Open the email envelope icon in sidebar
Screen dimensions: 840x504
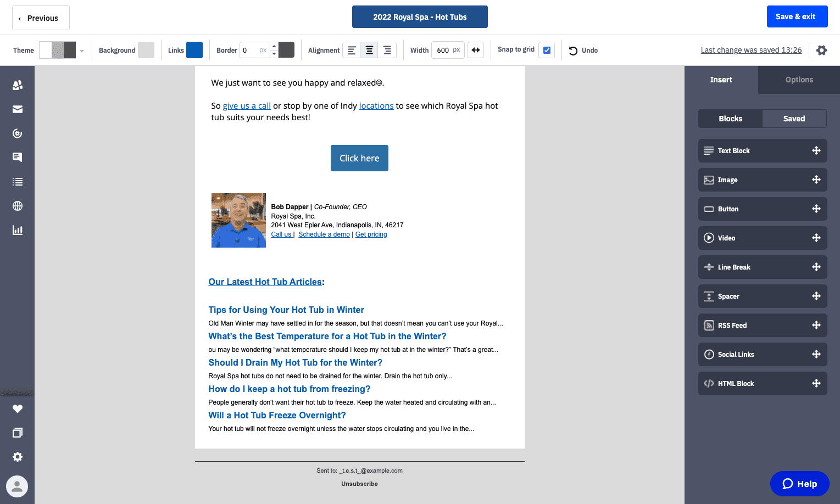coord(18,109)
